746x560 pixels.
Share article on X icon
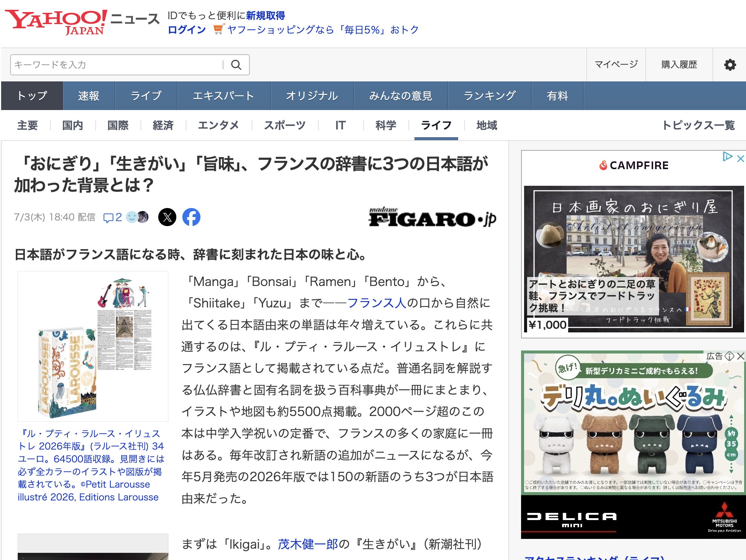(x=167, y=217)
